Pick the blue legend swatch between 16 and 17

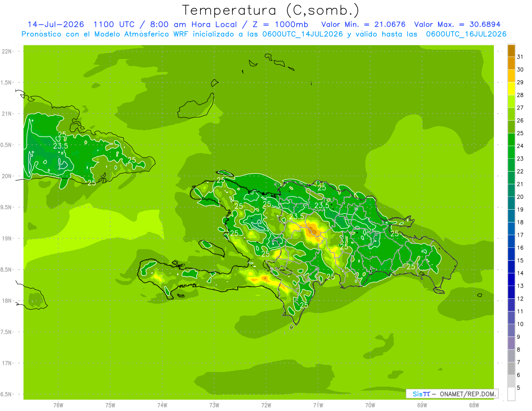[x=511, y=242]
